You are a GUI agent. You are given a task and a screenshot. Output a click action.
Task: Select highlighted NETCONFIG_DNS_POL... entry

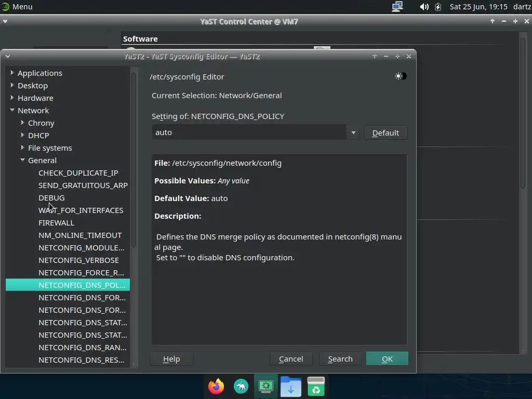(x=68, y=285)
